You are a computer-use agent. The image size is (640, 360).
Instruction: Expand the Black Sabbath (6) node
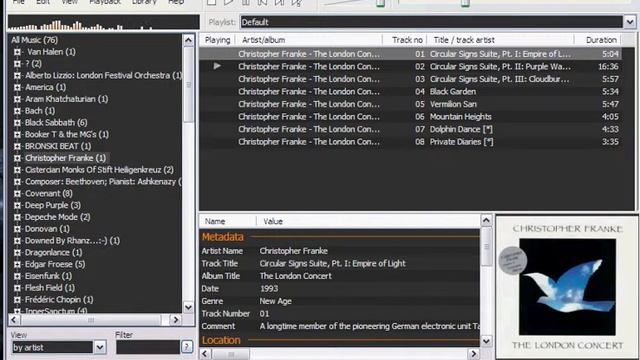tap(17, 122)
